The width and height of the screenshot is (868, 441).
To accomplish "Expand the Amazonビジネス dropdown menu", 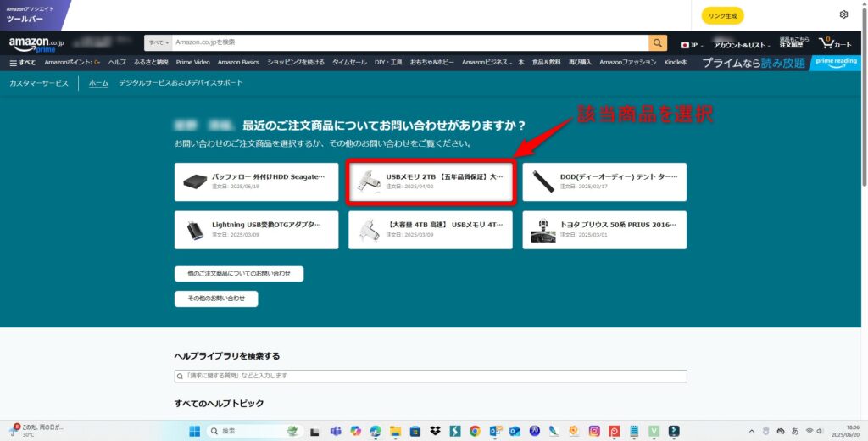I will point(486,63).
